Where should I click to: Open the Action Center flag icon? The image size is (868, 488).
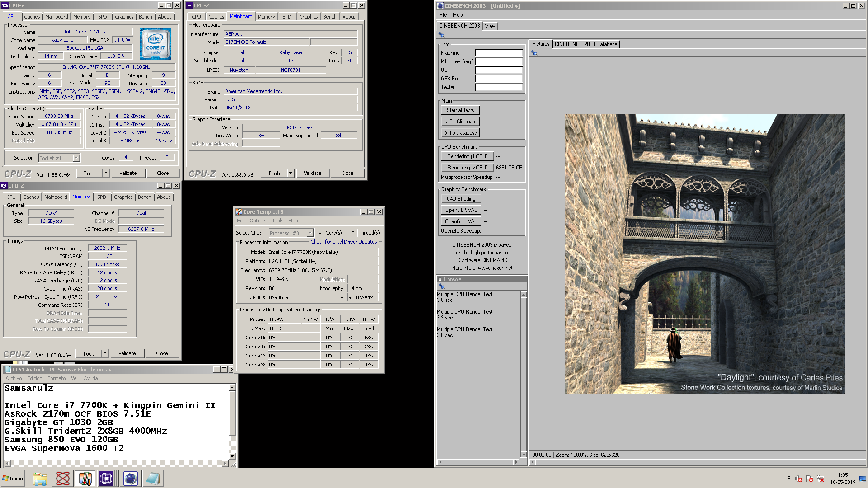[810, 479]
